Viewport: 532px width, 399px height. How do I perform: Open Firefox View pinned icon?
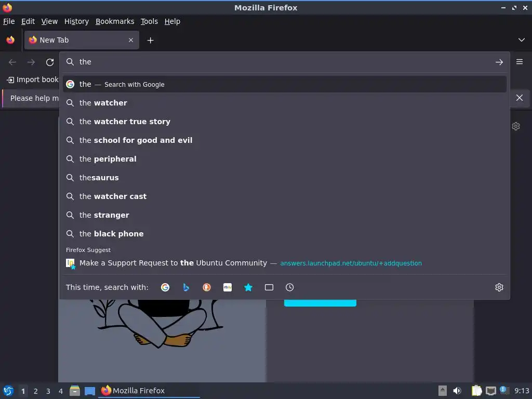(10, 40)
